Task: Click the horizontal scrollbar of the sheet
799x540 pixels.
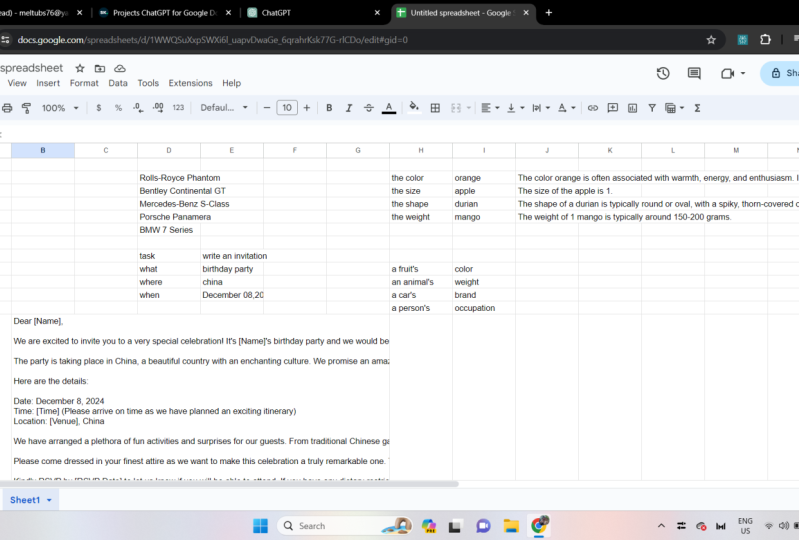Action: (x=229, y=483)
